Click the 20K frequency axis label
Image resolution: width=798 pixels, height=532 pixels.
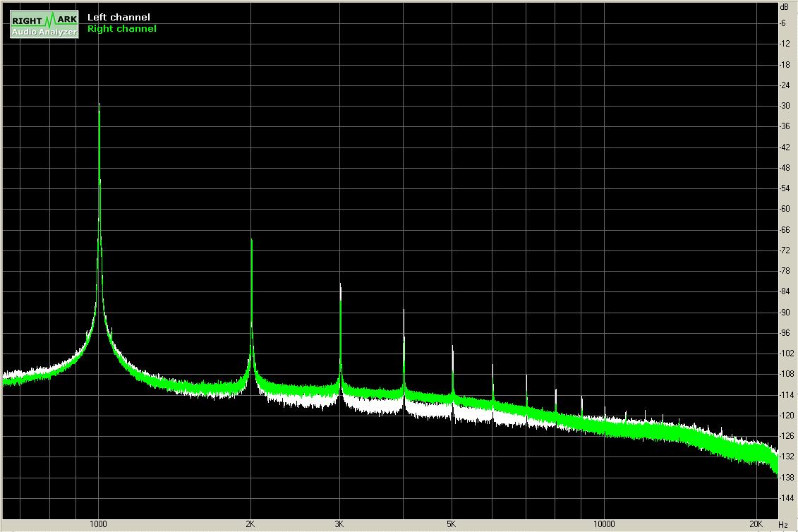756,524
